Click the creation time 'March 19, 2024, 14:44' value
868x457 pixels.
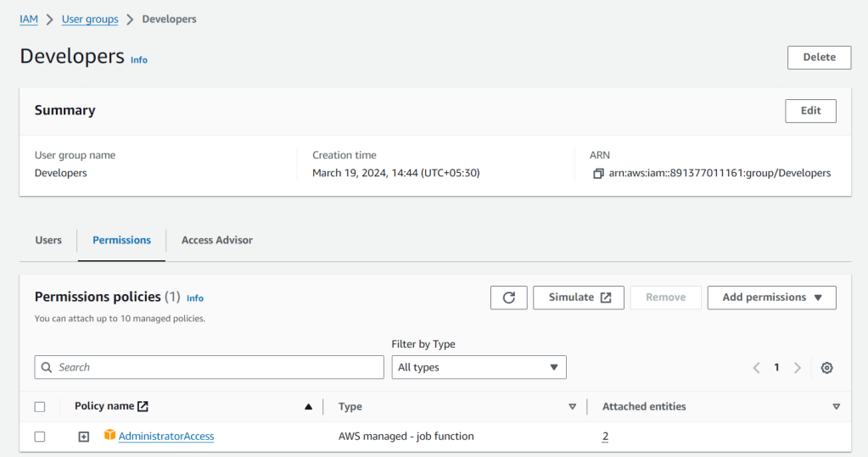395,173
